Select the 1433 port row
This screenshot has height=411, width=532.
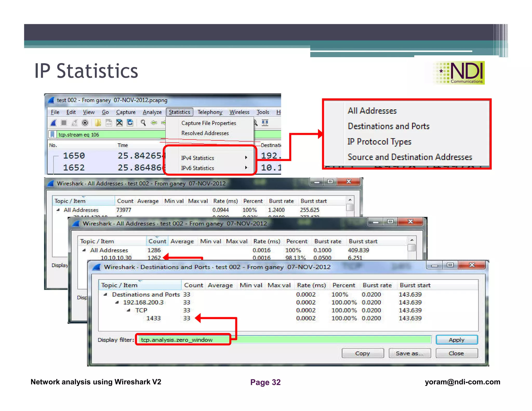(288, 318)
